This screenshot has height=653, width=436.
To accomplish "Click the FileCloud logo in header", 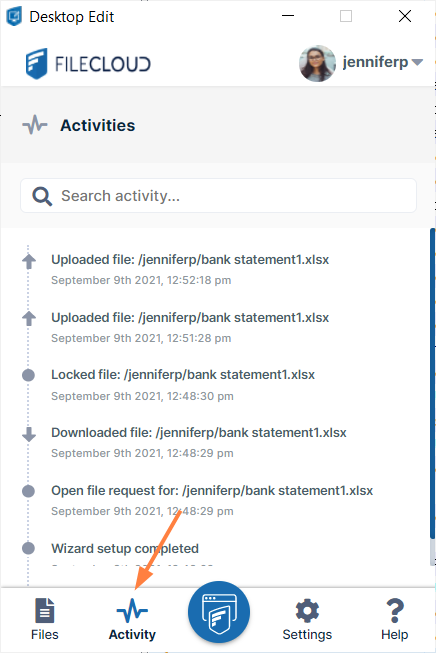I will coord(88,64).
